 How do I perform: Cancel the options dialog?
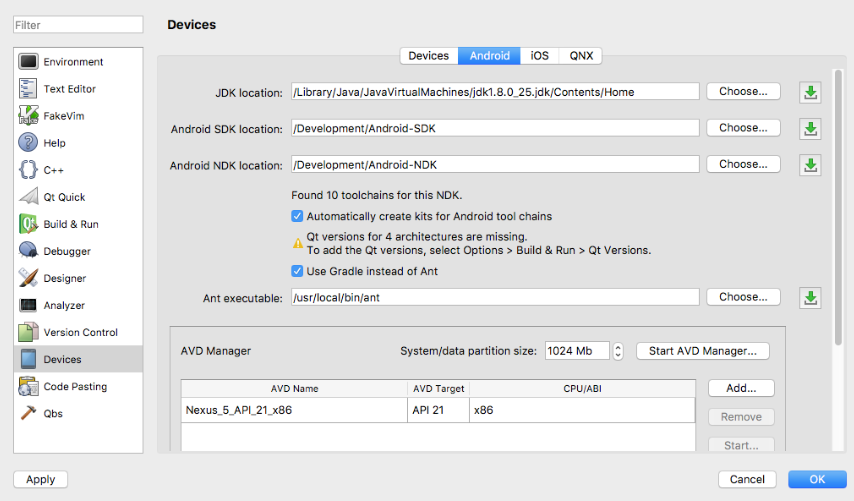(747, 479)
